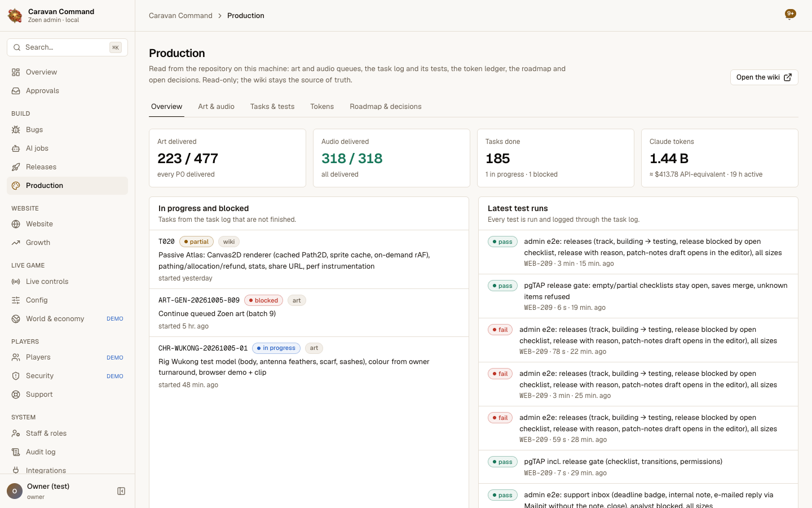
Task: Open the Integrations sidebar link
Action: click(67, 471)
